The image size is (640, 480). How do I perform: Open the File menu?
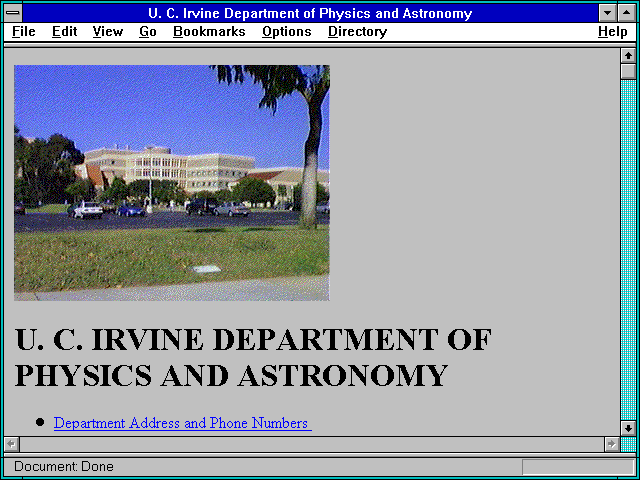pos(24,32)
